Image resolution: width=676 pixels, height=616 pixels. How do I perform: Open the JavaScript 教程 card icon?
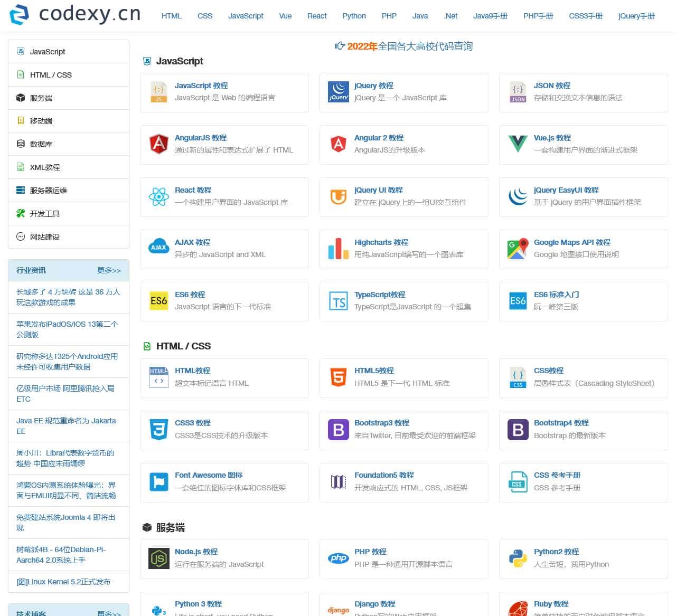158,92
